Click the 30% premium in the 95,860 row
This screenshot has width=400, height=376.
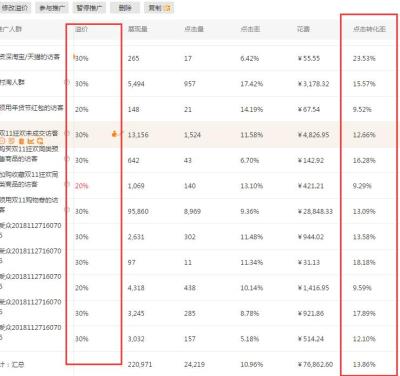coord(82,211)
